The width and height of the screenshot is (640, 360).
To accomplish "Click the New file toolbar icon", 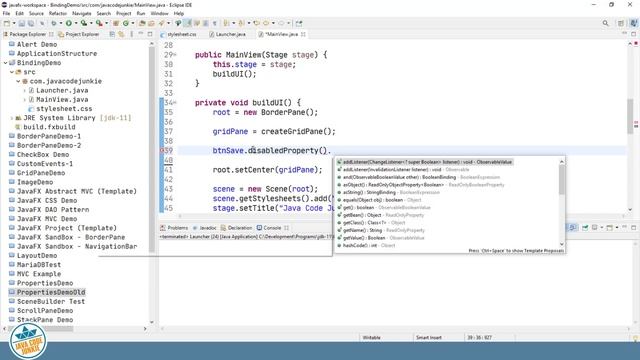I will click(7, 23).
